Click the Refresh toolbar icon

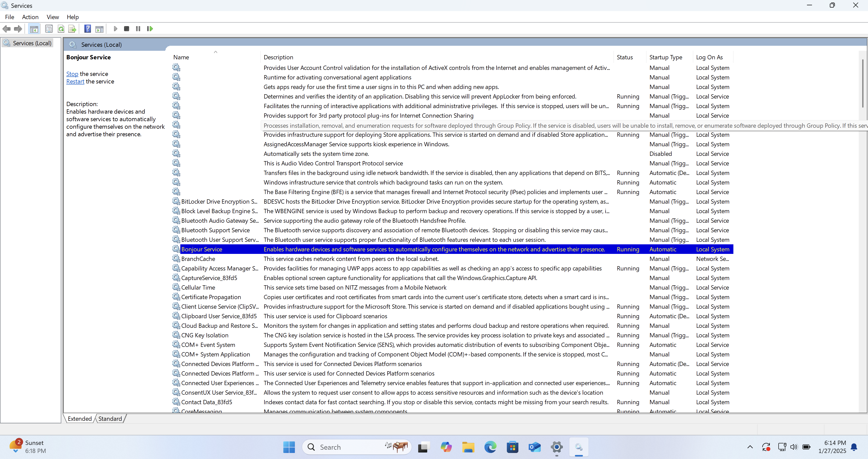[61, 29]
